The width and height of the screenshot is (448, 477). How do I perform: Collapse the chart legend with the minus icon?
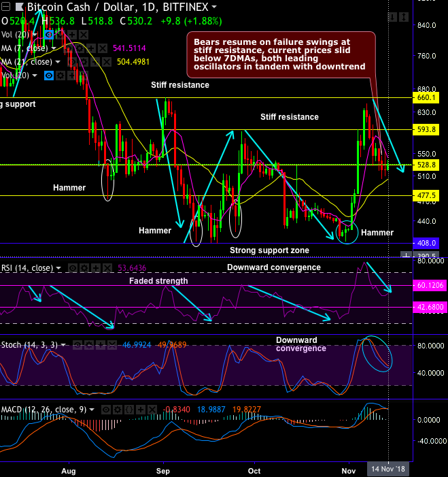click(5, 6)
